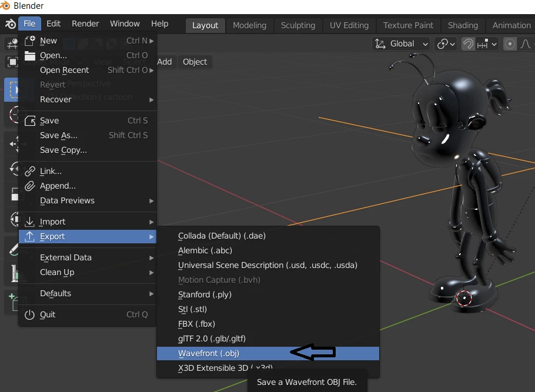Expand the Defaults submenu
This screenshot has width=535, height=392.
(x=88, y=293)
